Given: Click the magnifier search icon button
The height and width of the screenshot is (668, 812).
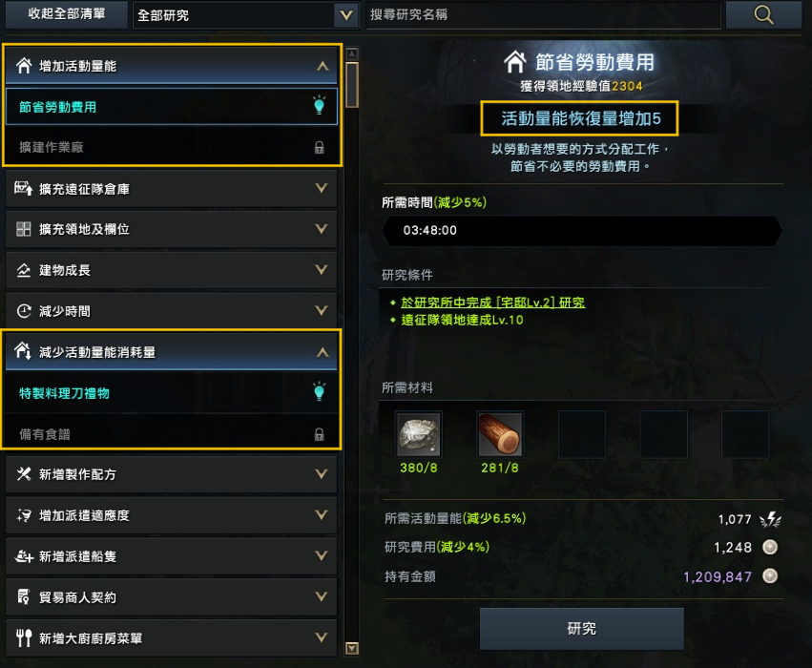Looking at the screenshot, I should [x=763, y=14].
